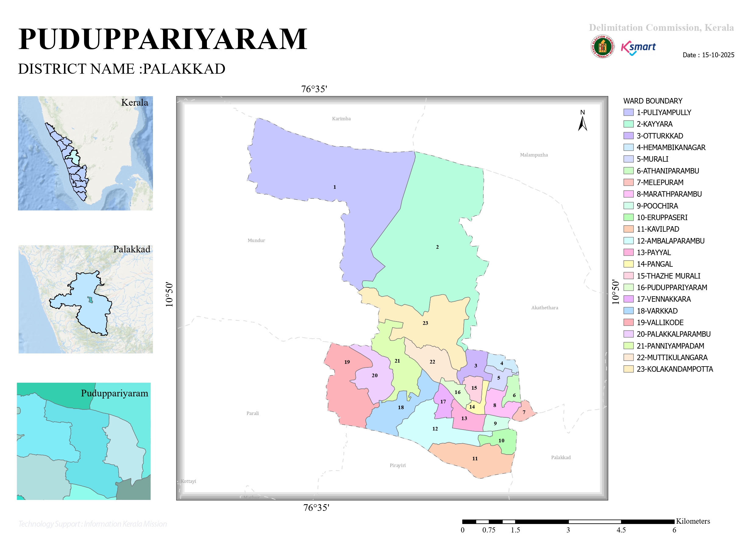Screen dimensions: 756x534
Task: Click the 14-PANGAL legend entry
Action: (648, 264)
